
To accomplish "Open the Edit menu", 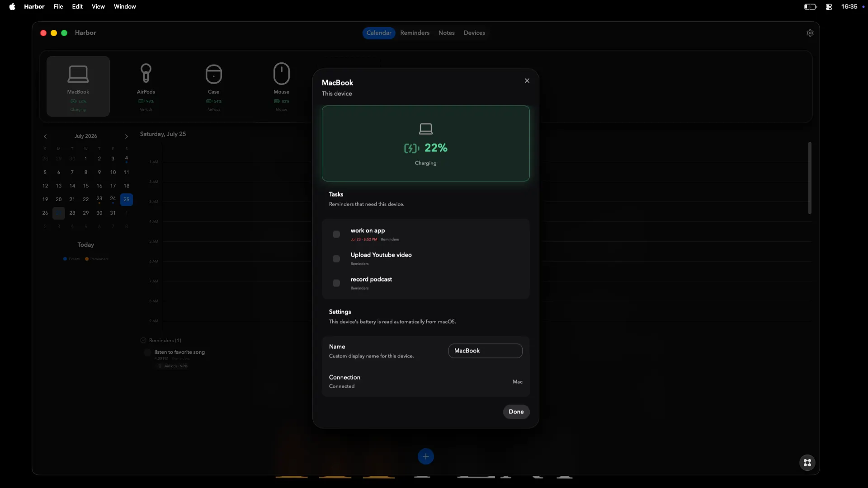I will (77, 7).
